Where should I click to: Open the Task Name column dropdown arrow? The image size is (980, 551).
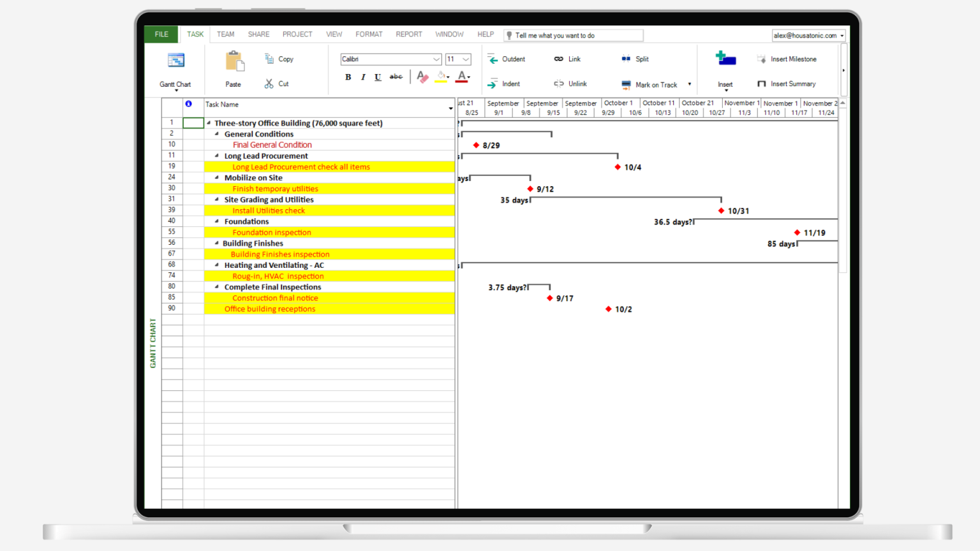(x=450, y=108)
